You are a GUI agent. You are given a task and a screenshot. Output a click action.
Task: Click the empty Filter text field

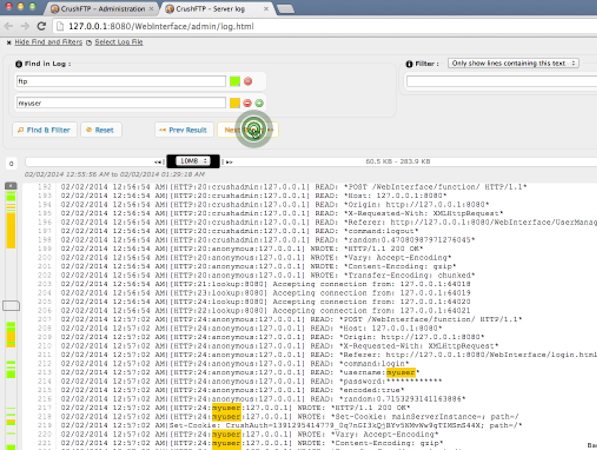502,81
